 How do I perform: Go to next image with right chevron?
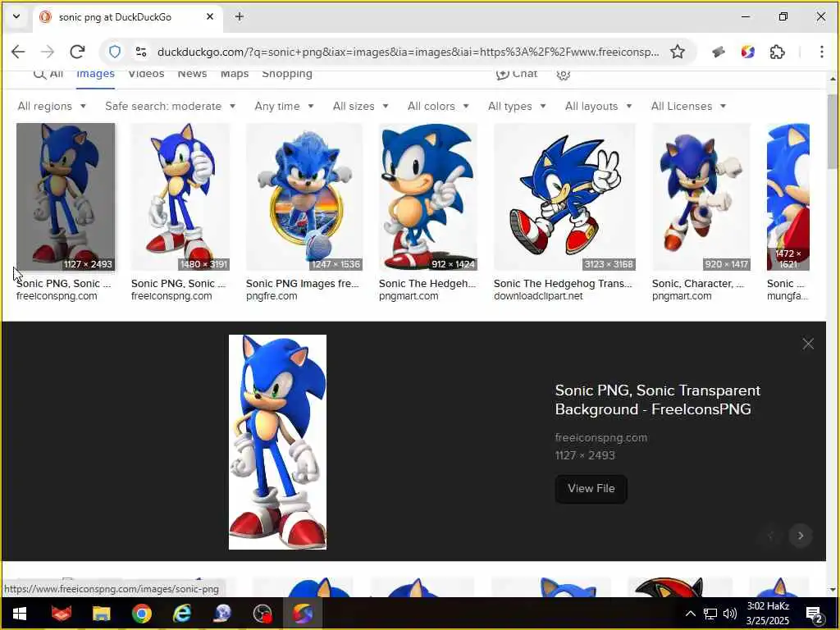click(801, 536)
